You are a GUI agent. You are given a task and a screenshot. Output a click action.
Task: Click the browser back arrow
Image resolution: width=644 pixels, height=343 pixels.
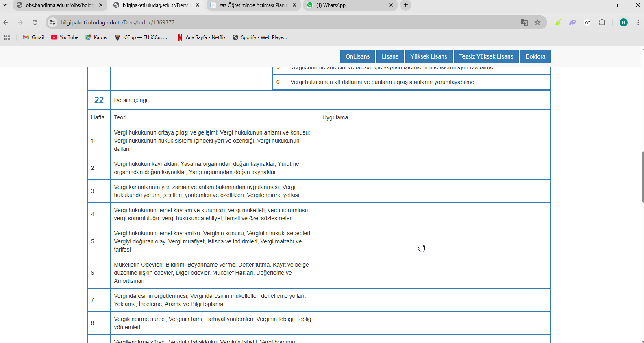pyautogui.click(x=6, y=22)
